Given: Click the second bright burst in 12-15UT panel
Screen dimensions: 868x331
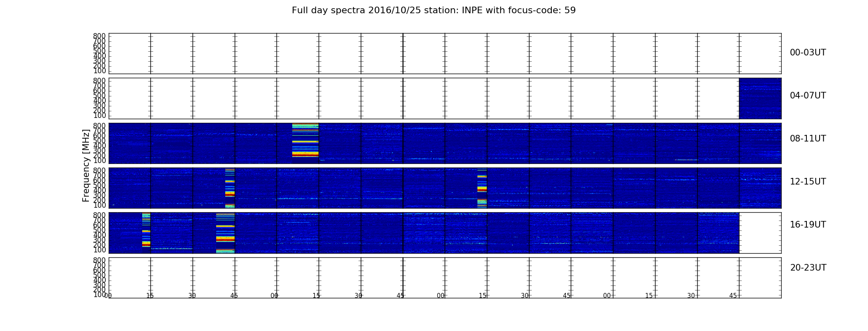Looking at the screenshot, I should pyautogui.click(x=482, y=188).
